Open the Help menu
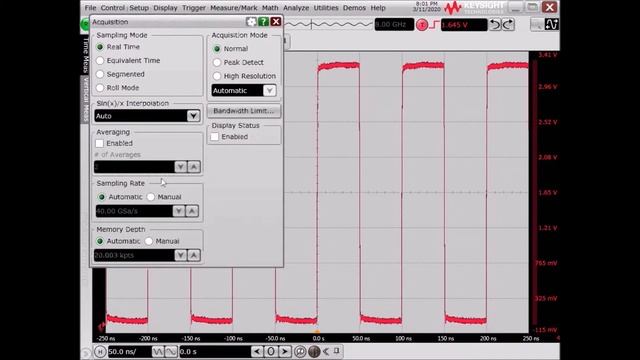This screenshot has height=360, width=640. coord(378,8)
